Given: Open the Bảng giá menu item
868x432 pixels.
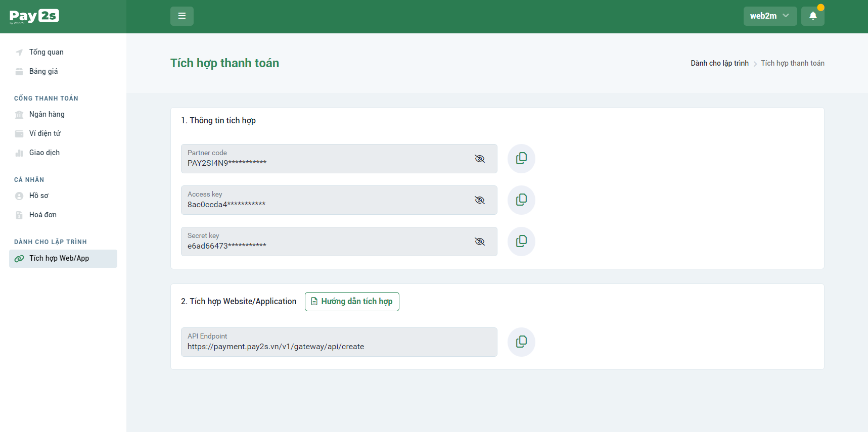Looking at the screenshot, I should [x=43, y=71].
